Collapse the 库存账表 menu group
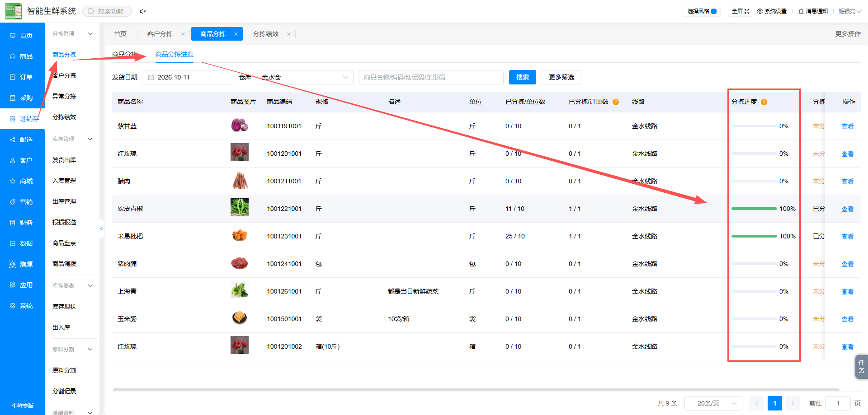The width and height of the screenshot is (868, 415). [90, 286]
